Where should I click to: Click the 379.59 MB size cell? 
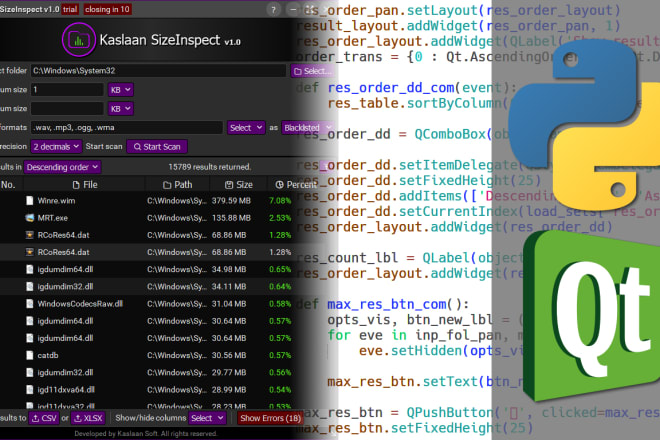(231, 201)
